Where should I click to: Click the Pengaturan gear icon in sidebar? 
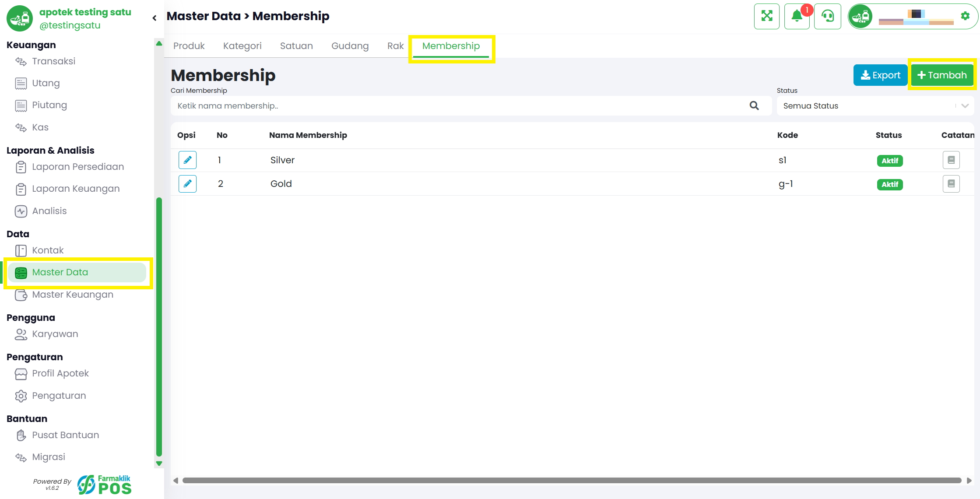(21, 396)
